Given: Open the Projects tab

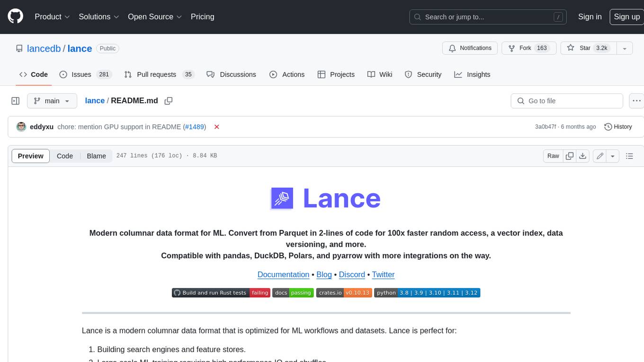Looking at the screenshot, I should pyautogui.click(x=336, y=74).
